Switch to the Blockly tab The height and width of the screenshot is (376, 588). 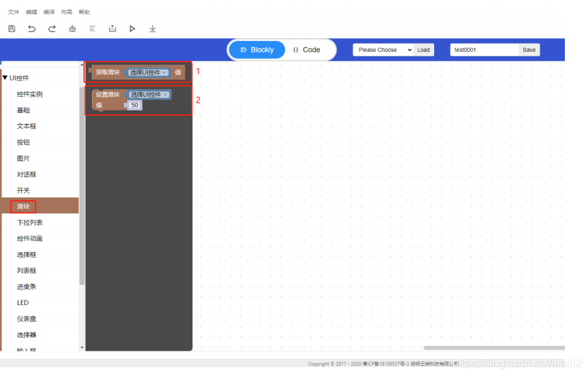click(257, 50)
